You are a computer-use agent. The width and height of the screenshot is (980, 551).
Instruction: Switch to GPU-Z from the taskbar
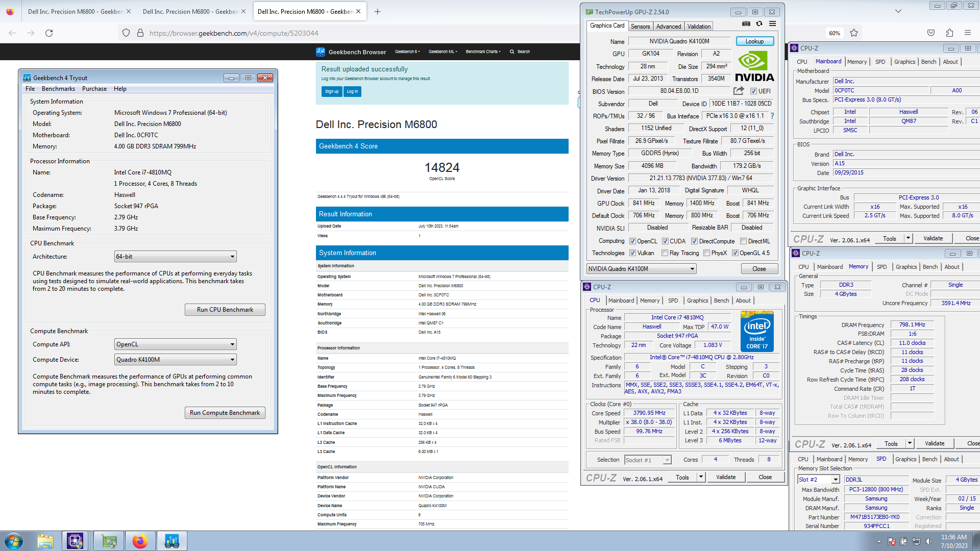[109, 541]
